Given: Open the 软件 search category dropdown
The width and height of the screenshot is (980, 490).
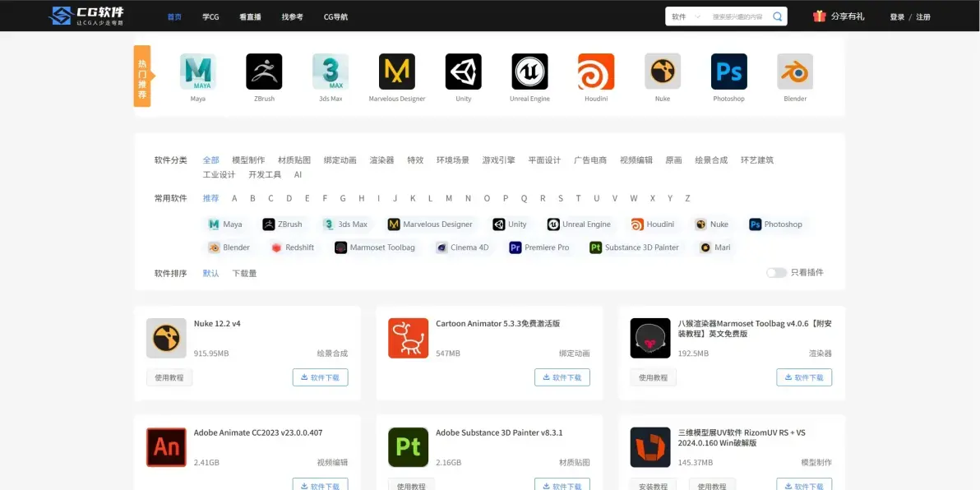Looking at the screenshot, I should click(x=686, y=17).
